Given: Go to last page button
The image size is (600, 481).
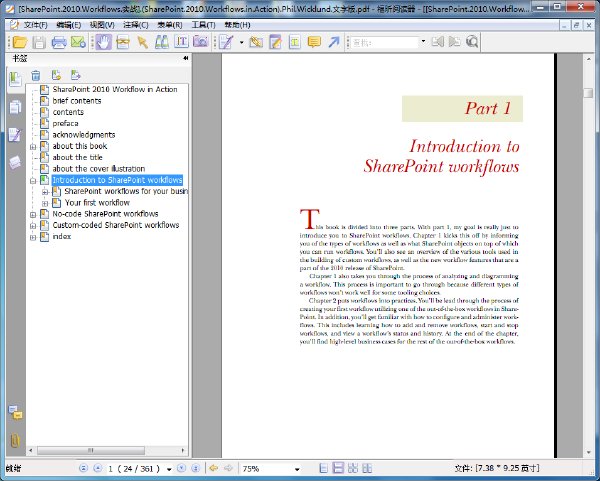Looking at the screenshot, I should [x=196, y=468].
